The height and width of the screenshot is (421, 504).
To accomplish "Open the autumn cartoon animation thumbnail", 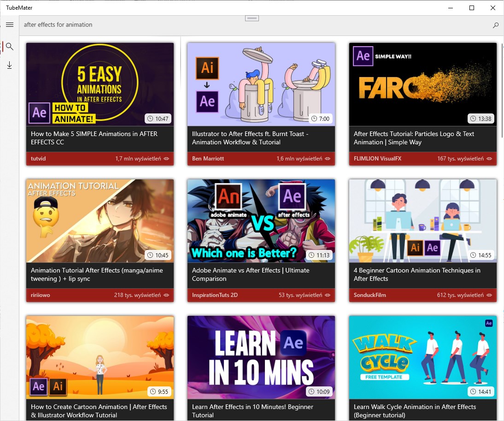I will coord(100,357).
